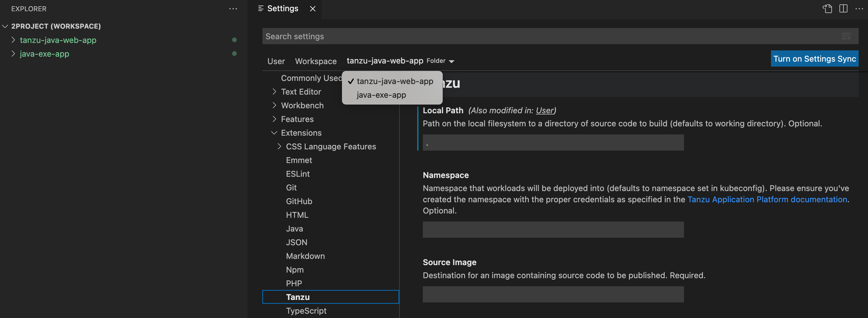Choose tanzu-java-web-app in folder menu
The width and height of the screenshot is (868, 318).
tap(392, 81)
